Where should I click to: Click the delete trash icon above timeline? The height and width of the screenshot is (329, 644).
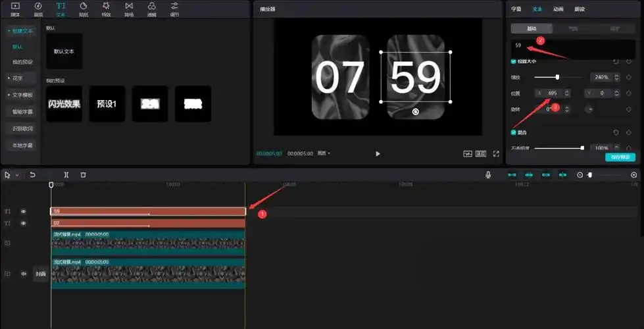point(83,175)
